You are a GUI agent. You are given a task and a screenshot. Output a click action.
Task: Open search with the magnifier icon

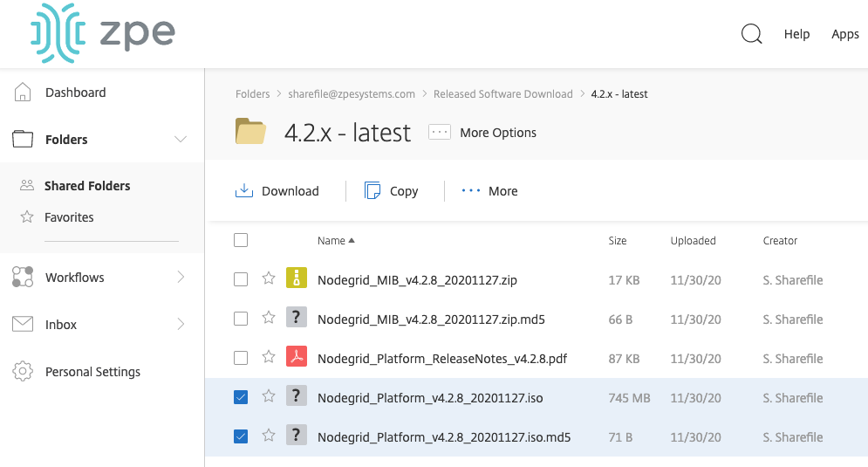tap(751, 34)
